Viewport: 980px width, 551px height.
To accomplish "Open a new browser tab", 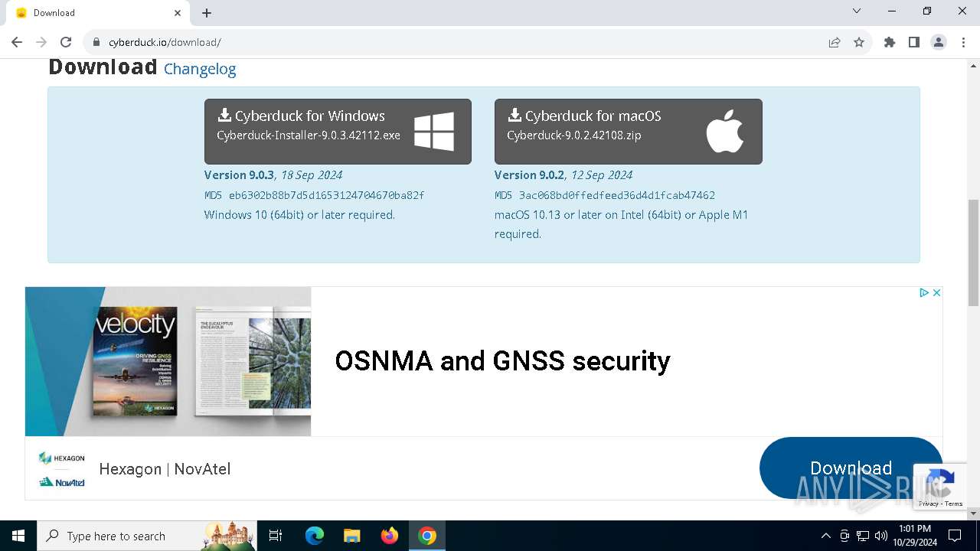I will pyautogui.click(x=207, y=13).
